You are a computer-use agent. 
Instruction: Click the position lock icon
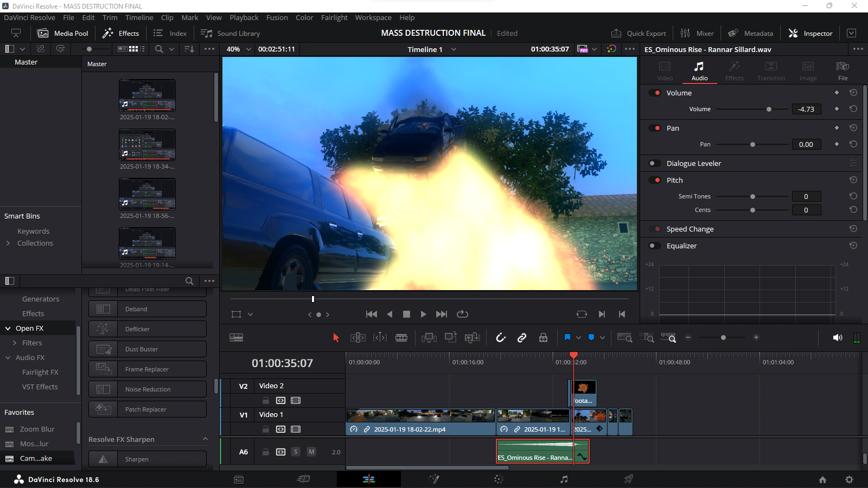point(543,338)
